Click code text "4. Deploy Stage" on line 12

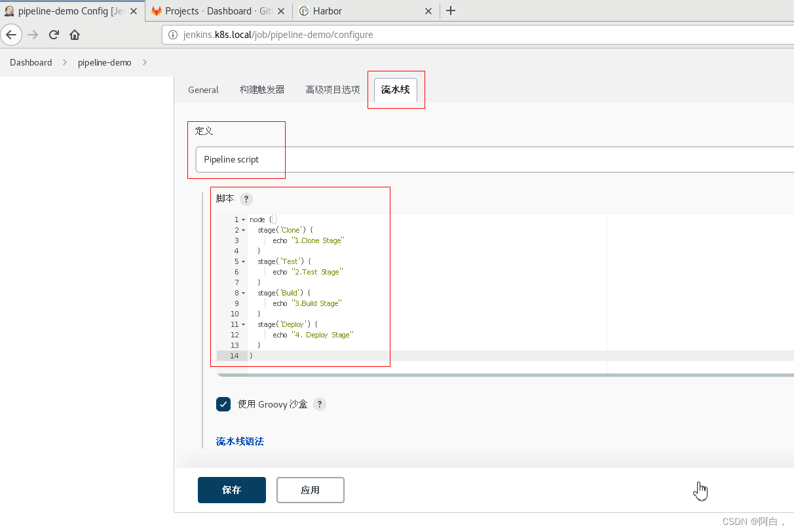(x=322, y=335)
